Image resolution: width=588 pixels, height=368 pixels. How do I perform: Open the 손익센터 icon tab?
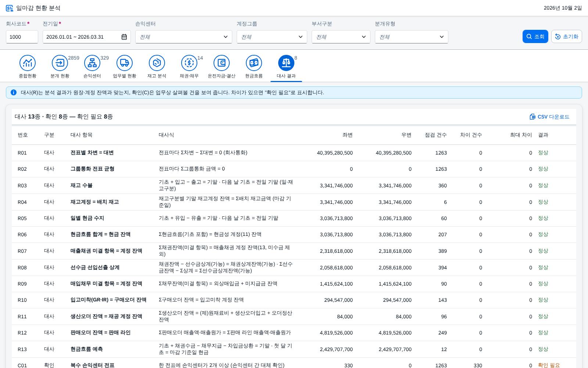(92, 63)
